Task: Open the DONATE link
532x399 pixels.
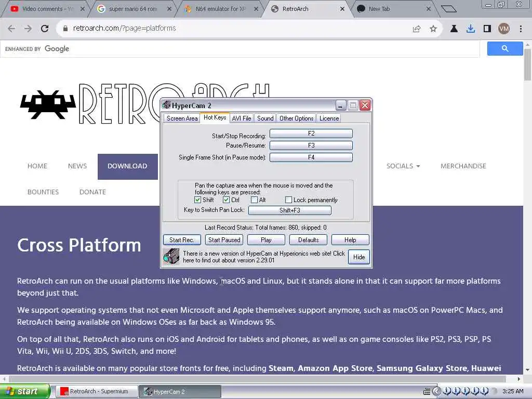Action: [x=92, y=192]
